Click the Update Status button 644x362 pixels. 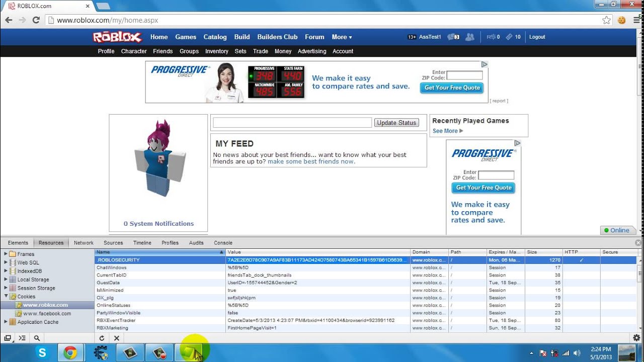[396, 123]
